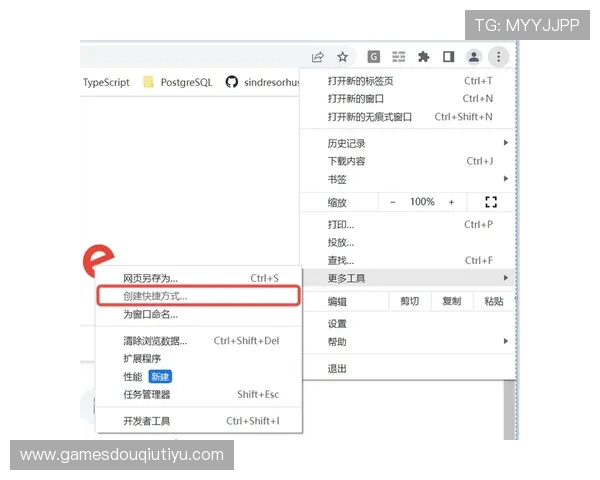Open the G translate extension icon
Screen dimensions: 600x480
(373, 57)
